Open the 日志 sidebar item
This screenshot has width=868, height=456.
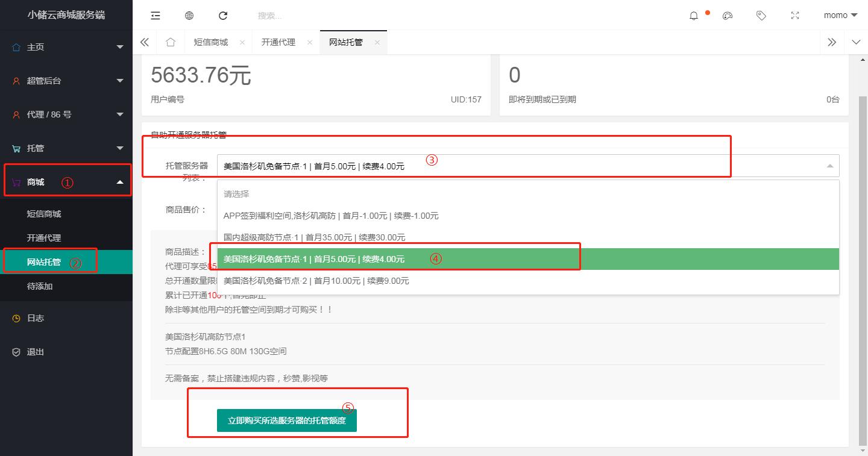66,318
